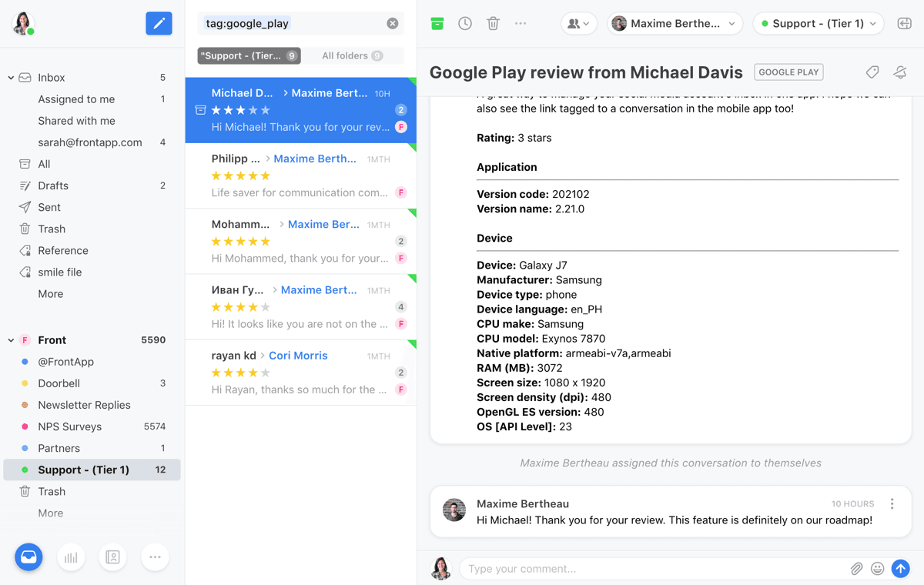The width and height of the screenshot is (924, 585).
Task: Open analytics bar chart bottom icon
Action: click(x=71, y=557)
